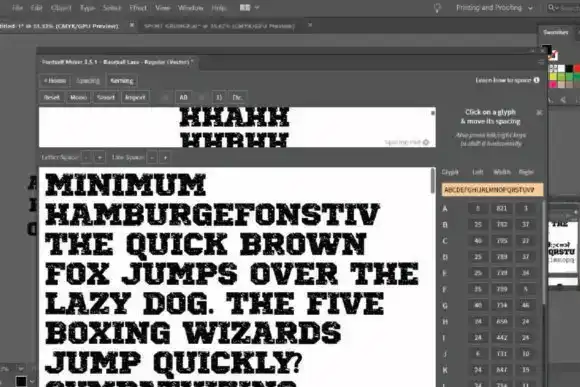Open the arrange documents dropdown

click(x=250, y=7)
